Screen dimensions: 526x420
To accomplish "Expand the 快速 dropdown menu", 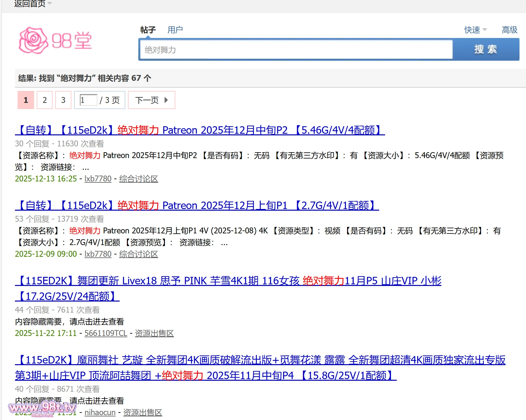I will click(475, 30).
